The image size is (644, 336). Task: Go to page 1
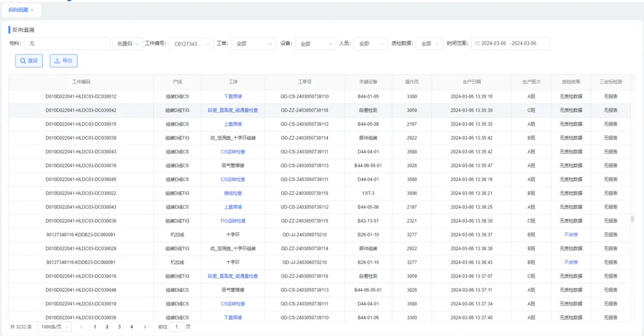(x=95, y=327)
